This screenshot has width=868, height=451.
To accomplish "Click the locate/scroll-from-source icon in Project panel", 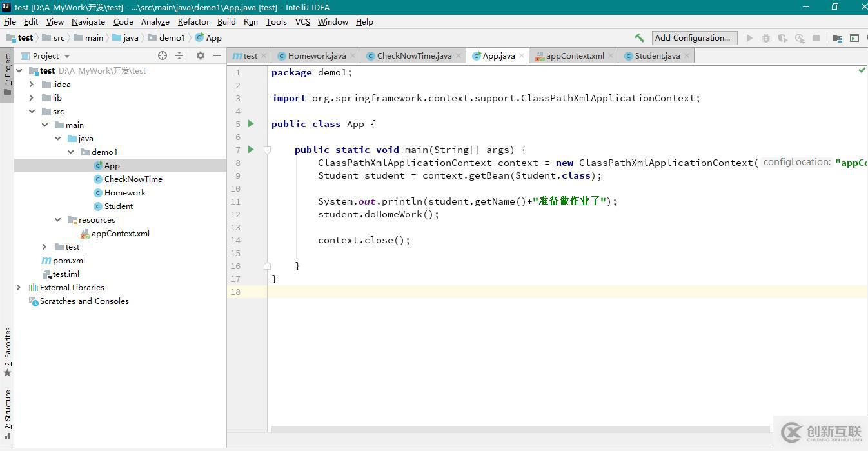I will tap(163, 55).
